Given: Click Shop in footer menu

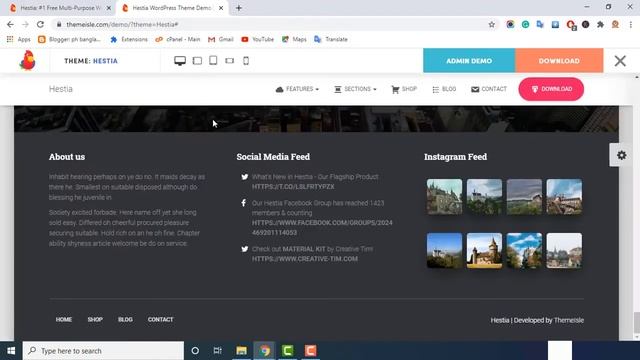Looking at the screenshot, I should [x=95, y=320].
